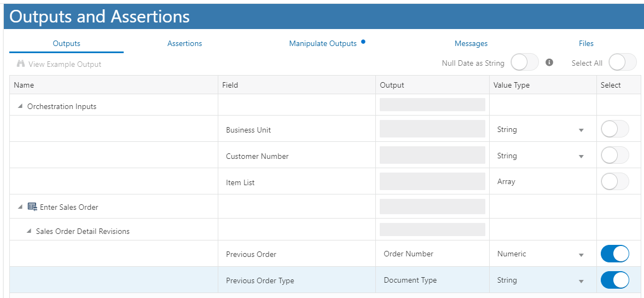644x298 pixels.
Task: Open the Messages tab
Action: [x=471, y=43]
